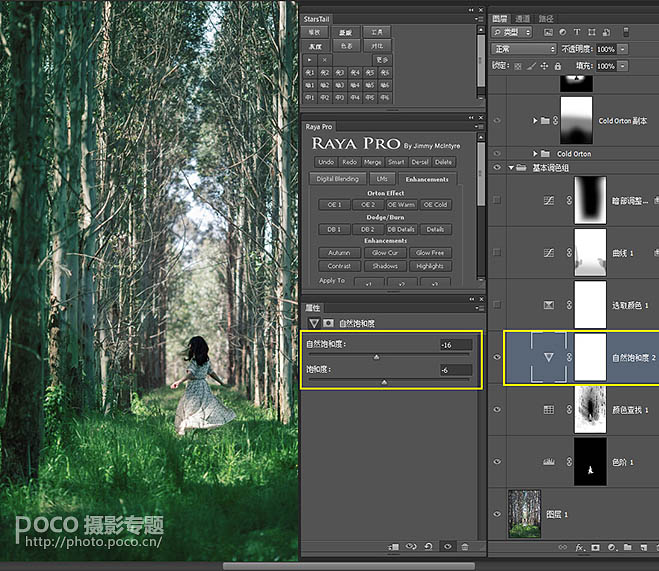The image size is (659, 571).
Task: Reset adjustment defaults in Properties footer
Action: [429, 547]
